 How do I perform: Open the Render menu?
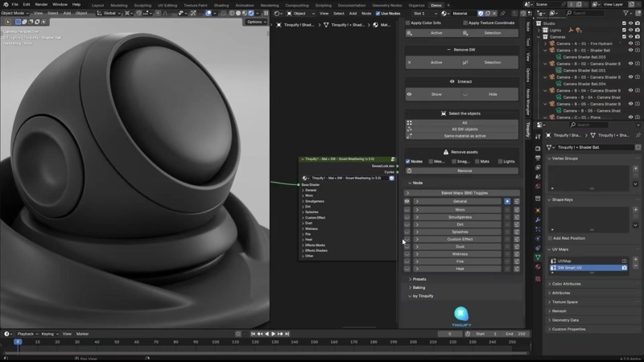point(41,4)
